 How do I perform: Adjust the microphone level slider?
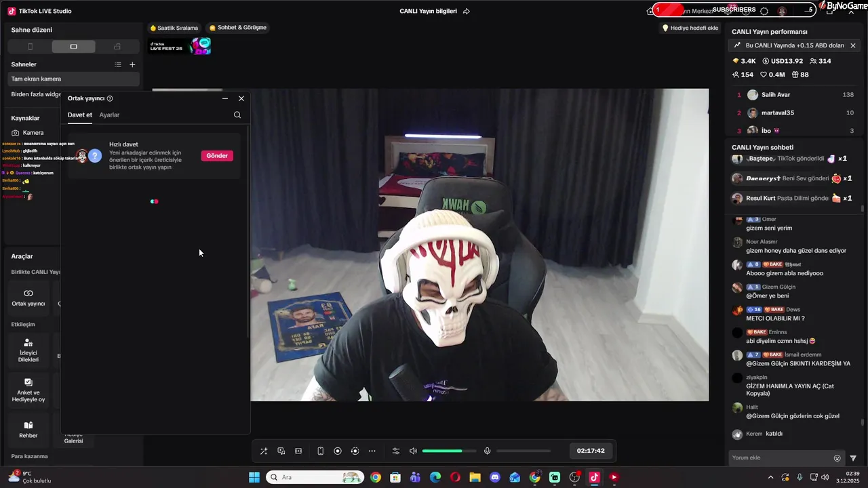pos(524,451)
